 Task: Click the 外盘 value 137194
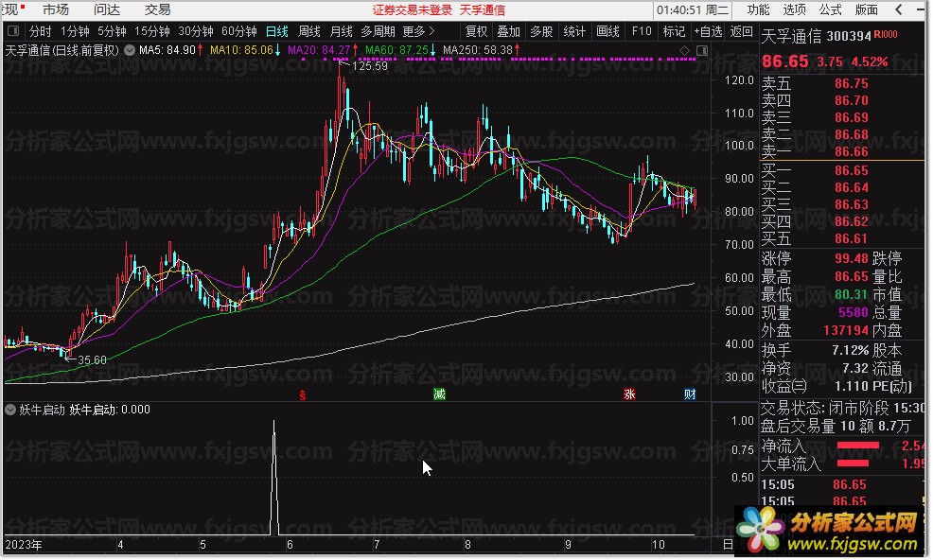click(x=846, y=330)
